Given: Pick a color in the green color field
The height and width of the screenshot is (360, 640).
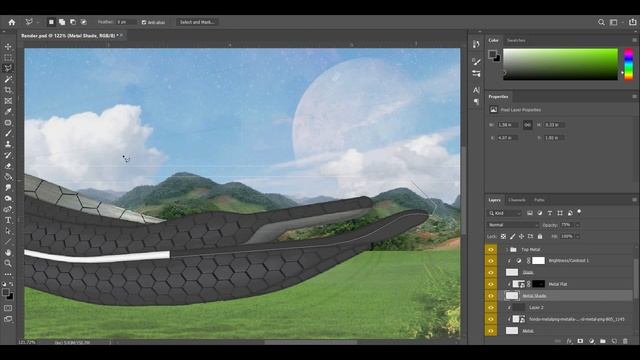Looking at the screenshot, I should (x=560, y=64).
